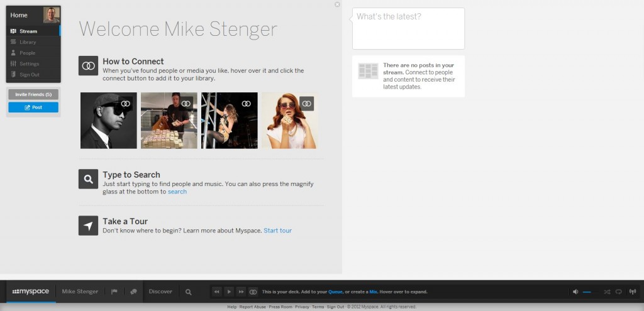Click the 'Welcome Mike Stenger' heading
This screenshot has height=311, width=644.
click(x=178, y=30)
